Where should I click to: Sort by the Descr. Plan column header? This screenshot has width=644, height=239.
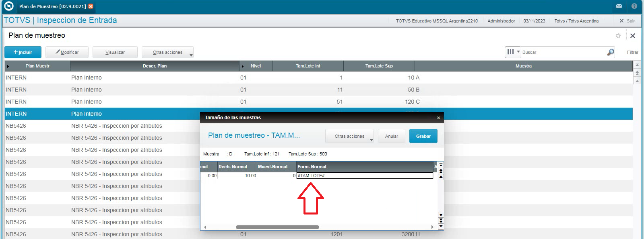[155, 66]
